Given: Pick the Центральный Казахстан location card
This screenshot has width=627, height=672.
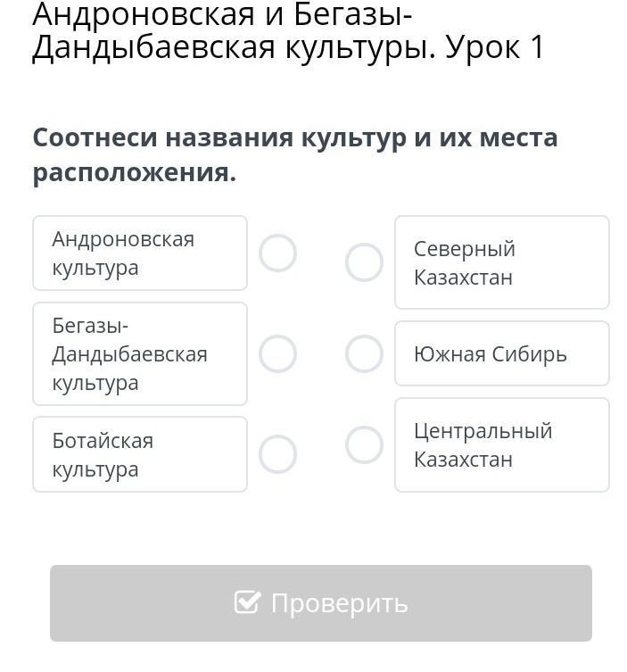Looking at the screenshot, I should click(501, 444).
